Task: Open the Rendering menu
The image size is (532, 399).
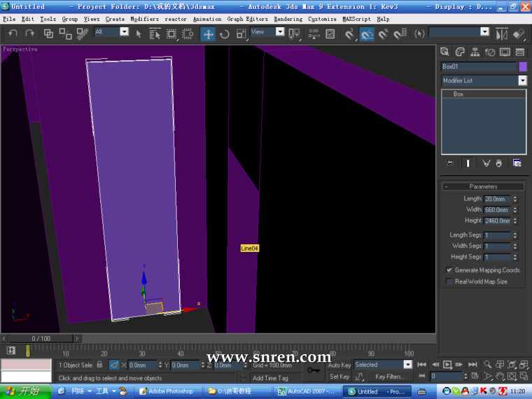Action: click(288, 19)
